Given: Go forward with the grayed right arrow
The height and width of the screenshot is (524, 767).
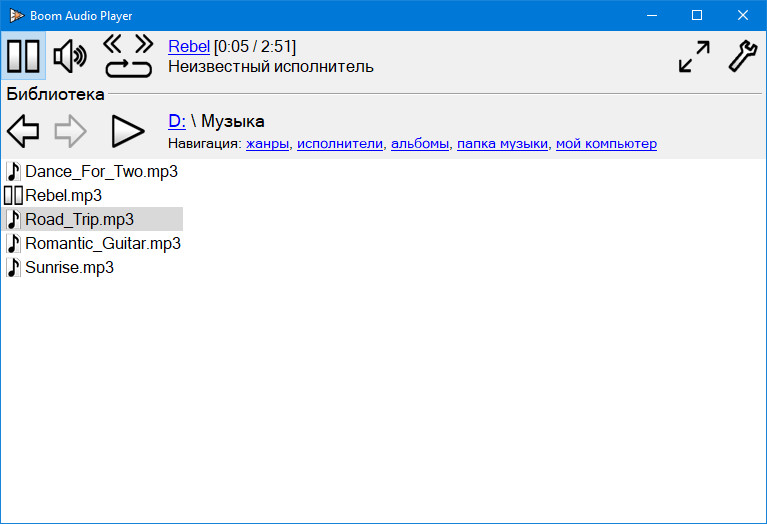Looking at the screenshot, I should point(70,131).
